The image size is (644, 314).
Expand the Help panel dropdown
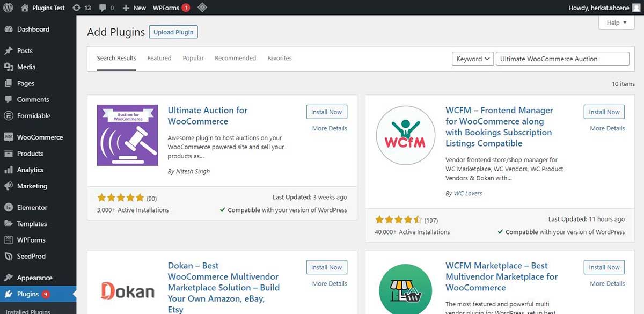(616, 23)
